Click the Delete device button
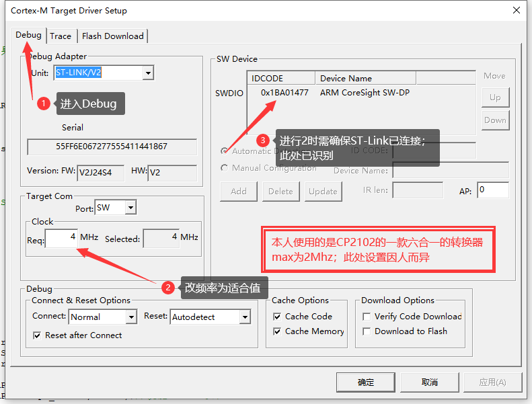532x404 pixels. [280, 192]
